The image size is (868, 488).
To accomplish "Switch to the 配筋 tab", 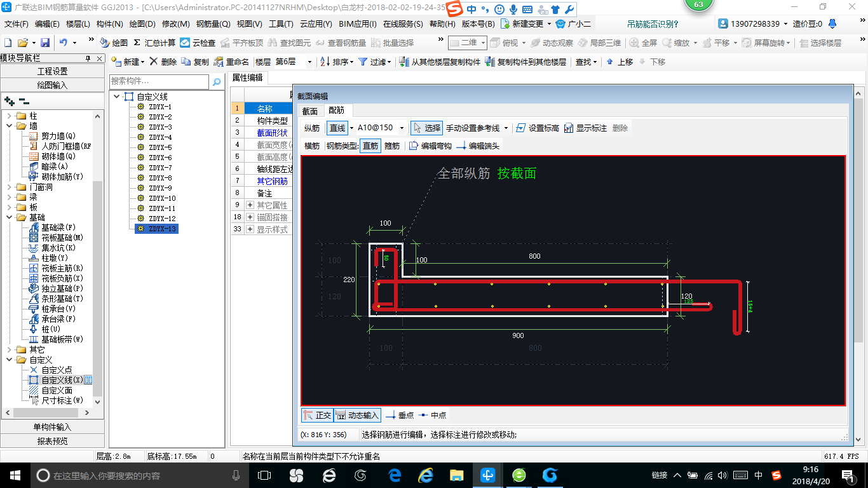I will pos(336,111).
